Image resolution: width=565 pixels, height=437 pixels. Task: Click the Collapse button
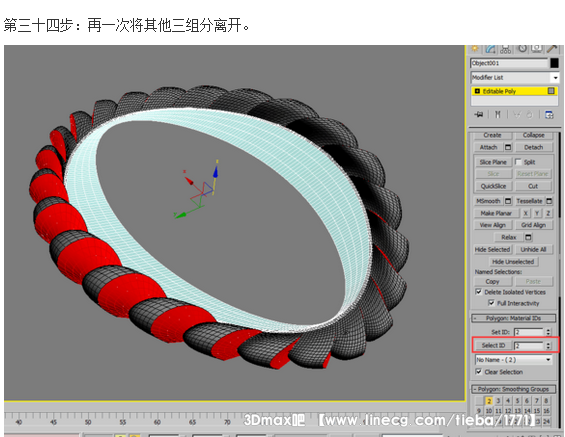[533, 135]
